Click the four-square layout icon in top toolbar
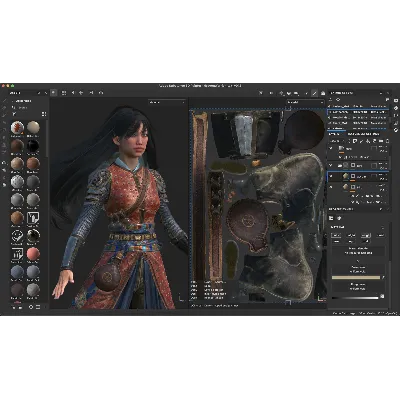400x400 pixels. click(x=64, y=93)
